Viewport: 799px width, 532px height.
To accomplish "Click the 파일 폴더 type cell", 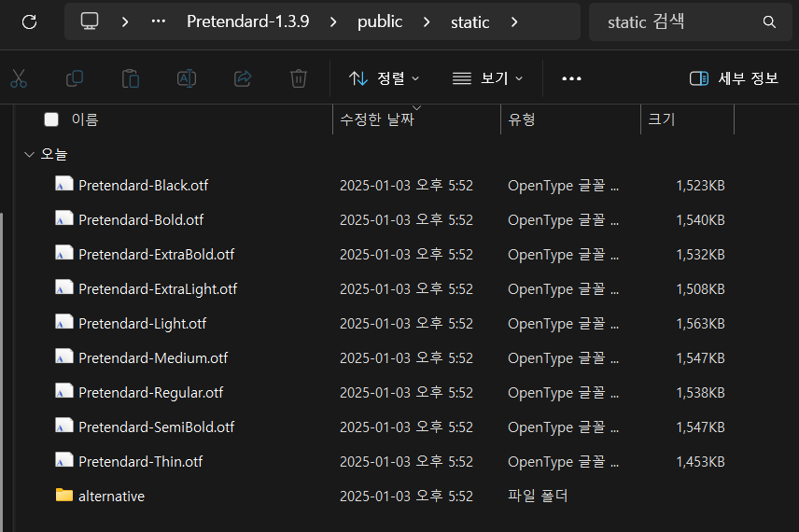I will coord(538,496).
